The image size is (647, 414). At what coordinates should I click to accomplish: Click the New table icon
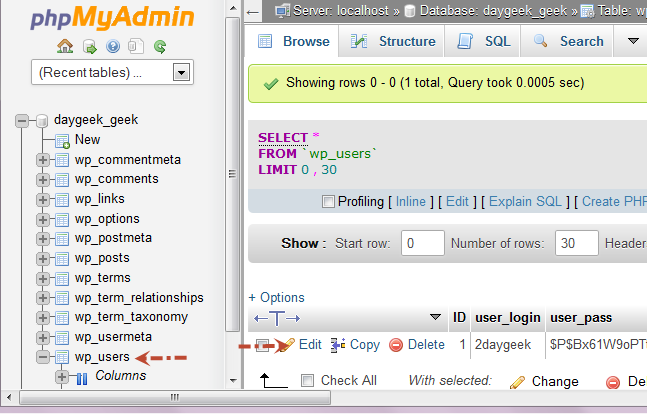62,141
